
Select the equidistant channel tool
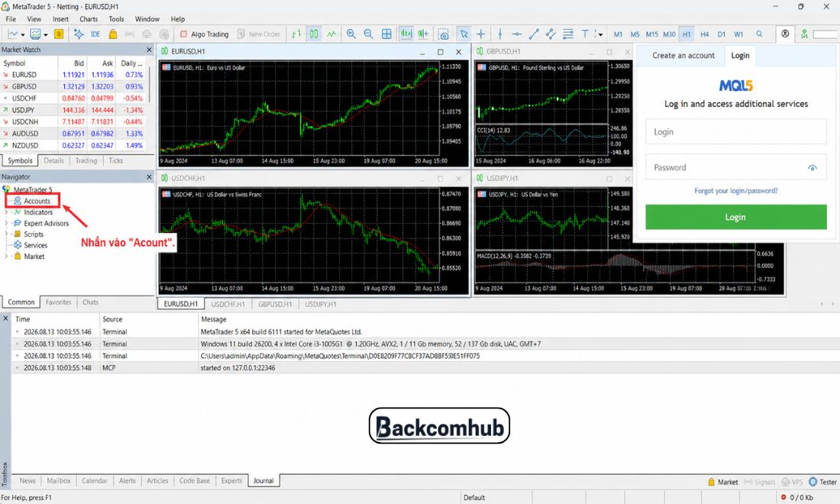551,34
